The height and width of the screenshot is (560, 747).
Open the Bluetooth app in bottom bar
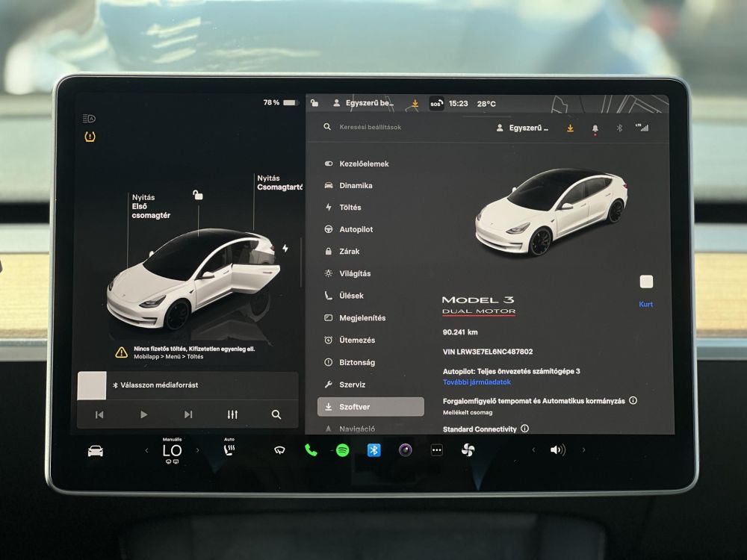(374, 450)
